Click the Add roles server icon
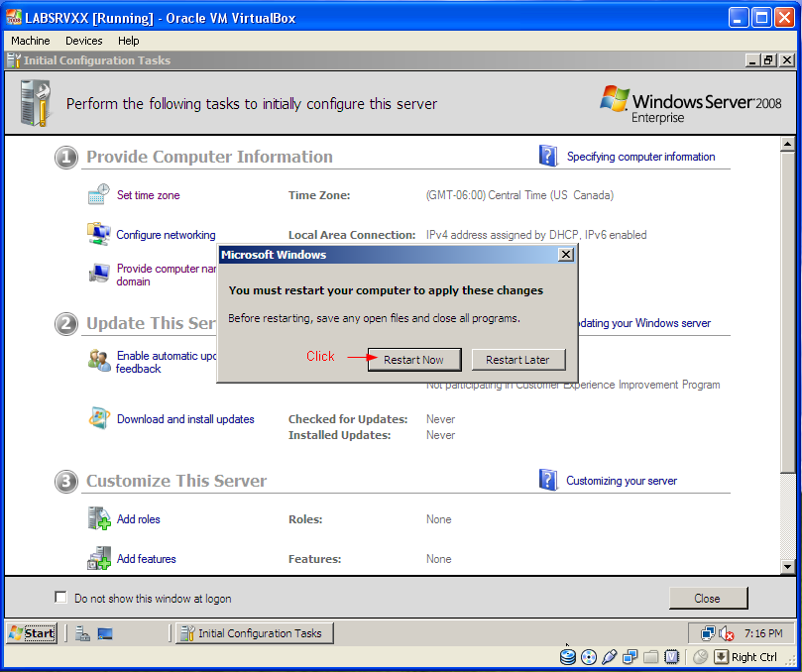802x672 pixels. tap(99, 518)
